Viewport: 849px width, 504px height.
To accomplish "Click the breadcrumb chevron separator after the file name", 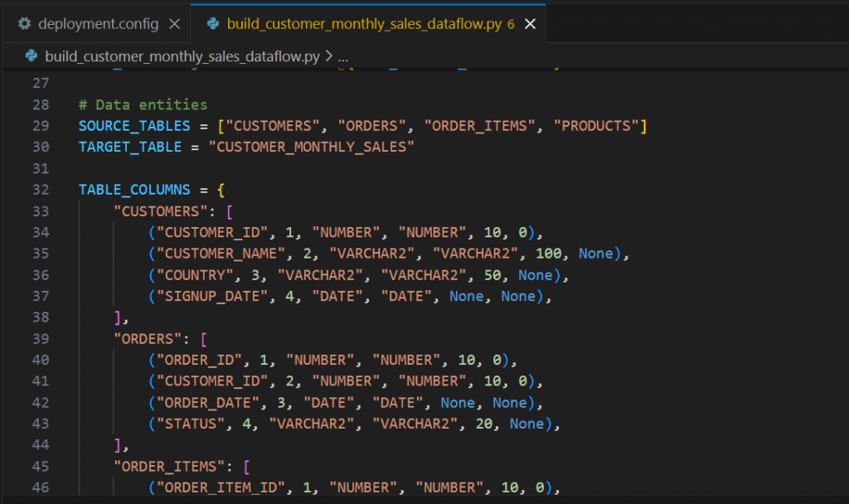I will [329, 56].
